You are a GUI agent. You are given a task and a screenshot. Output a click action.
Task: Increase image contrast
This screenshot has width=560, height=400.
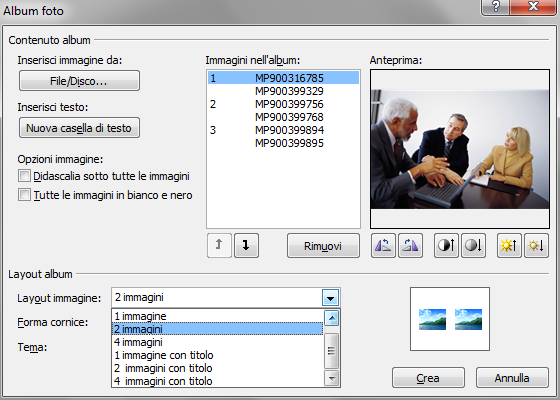click(446, 245)
